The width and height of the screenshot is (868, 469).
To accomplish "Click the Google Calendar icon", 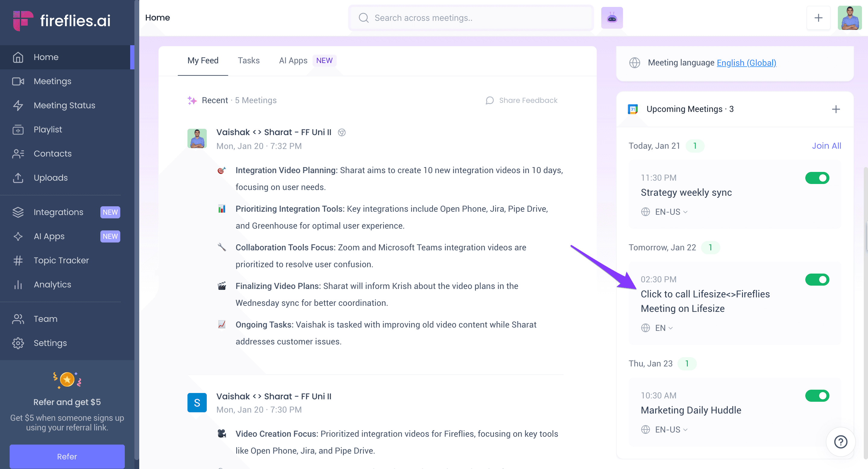I will [x=633, y=109].
